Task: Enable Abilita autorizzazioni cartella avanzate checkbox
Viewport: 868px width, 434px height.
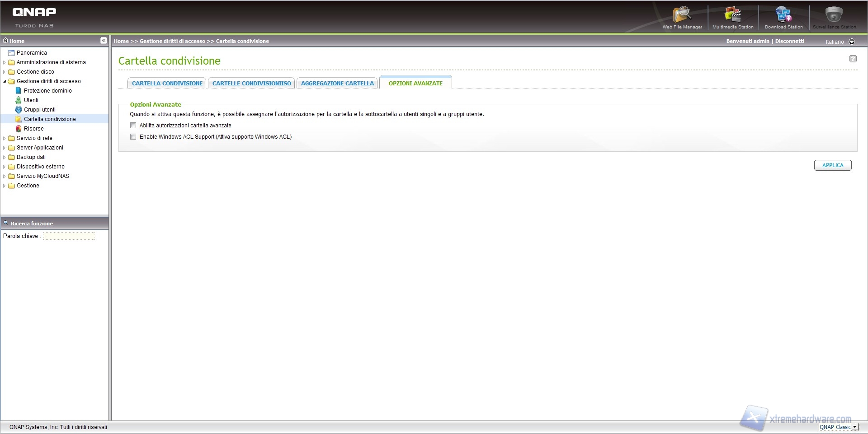Action: [x=133, y=126]
